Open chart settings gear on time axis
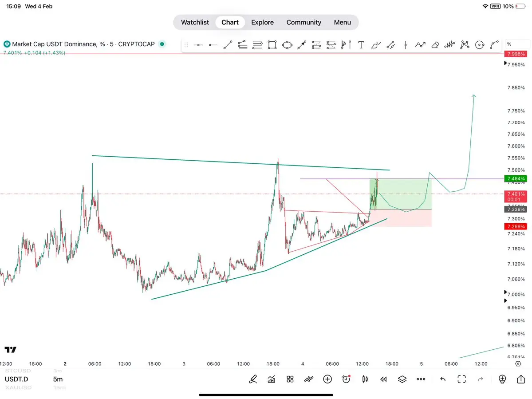 (x=518, y=363)
